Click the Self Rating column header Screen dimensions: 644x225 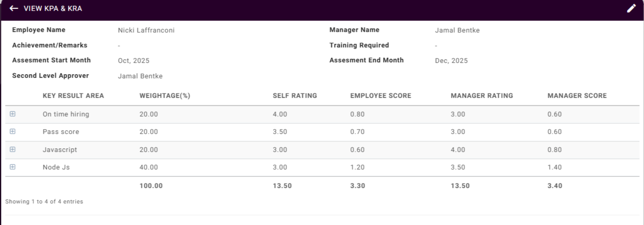pos(294,96)
